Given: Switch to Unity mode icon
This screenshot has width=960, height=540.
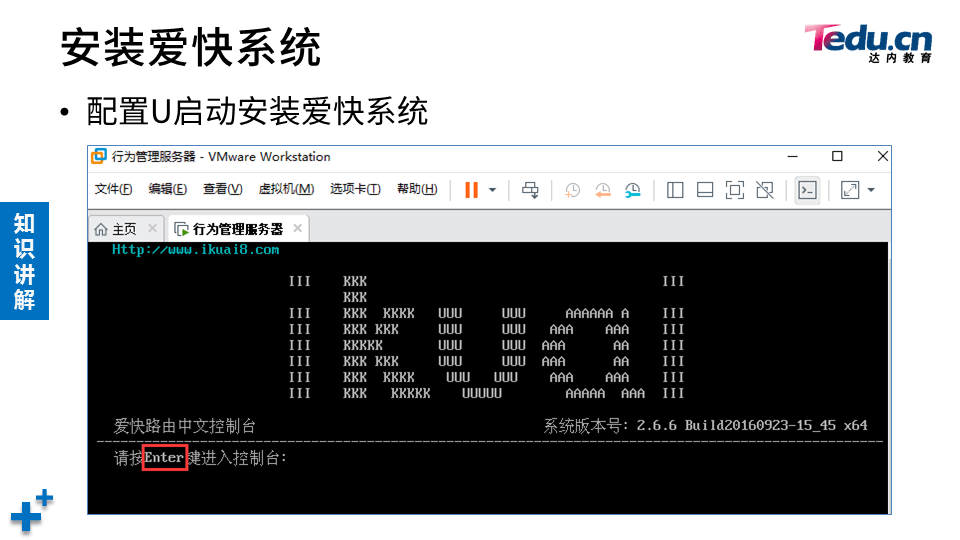Looking at the screenshot, I should click(x=765, y=190).
